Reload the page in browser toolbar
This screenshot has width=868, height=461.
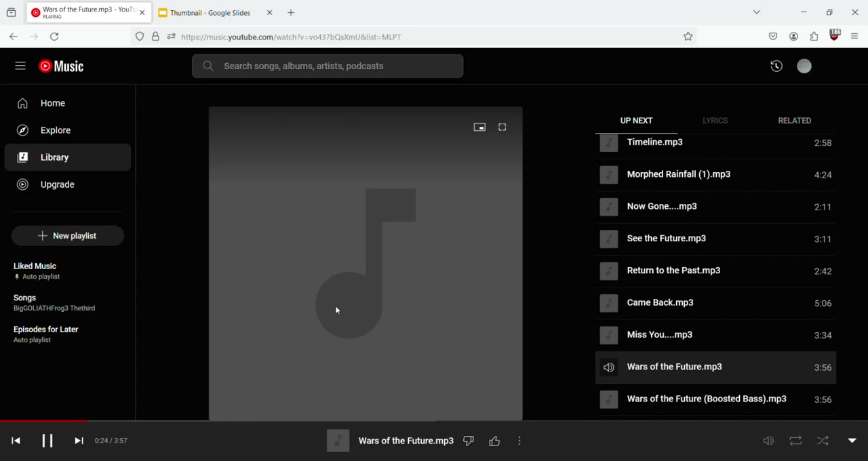coord(55,37)
